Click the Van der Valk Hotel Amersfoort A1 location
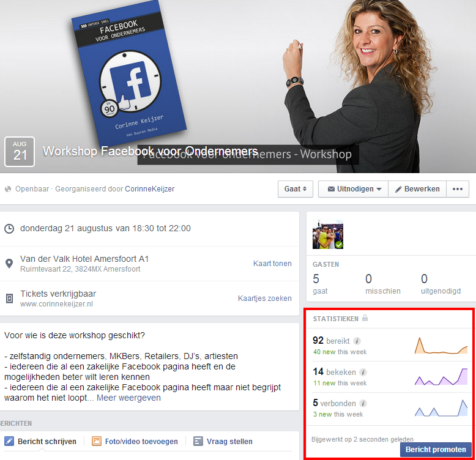Viewport: 476px width, 460px height. coord(84,259)
